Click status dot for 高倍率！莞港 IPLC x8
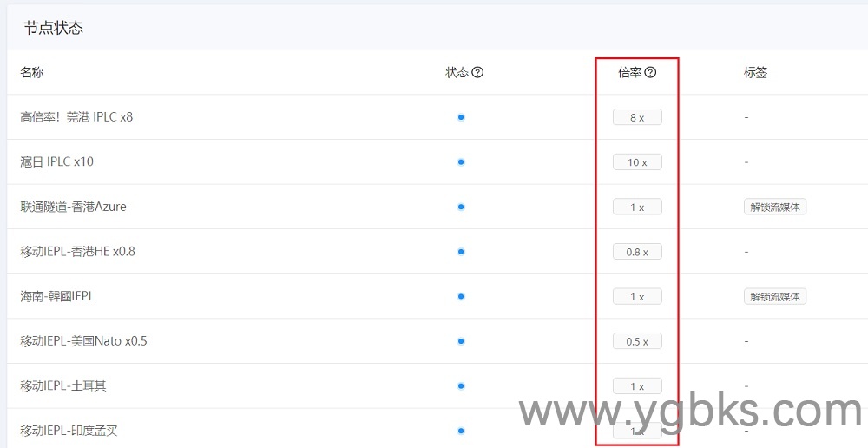Screen dimensions: 868x448 461,117
